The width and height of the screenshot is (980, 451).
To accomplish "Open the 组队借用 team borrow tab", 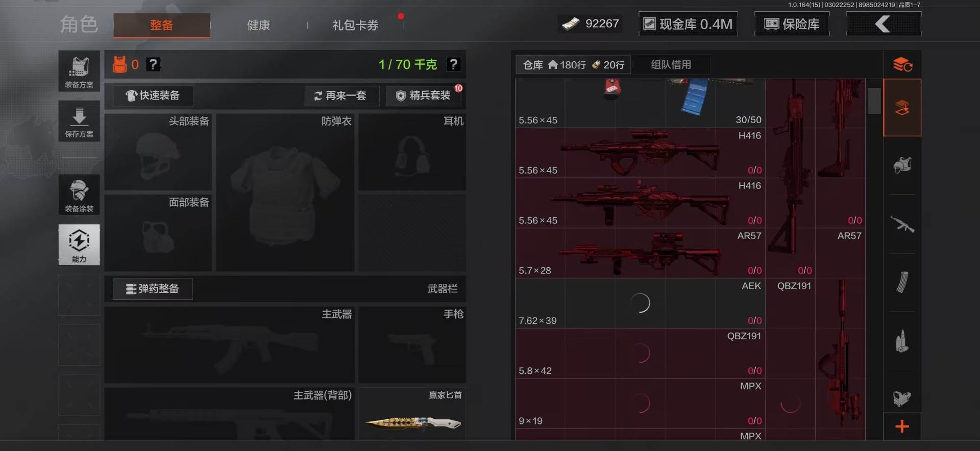I will (671, 65).
